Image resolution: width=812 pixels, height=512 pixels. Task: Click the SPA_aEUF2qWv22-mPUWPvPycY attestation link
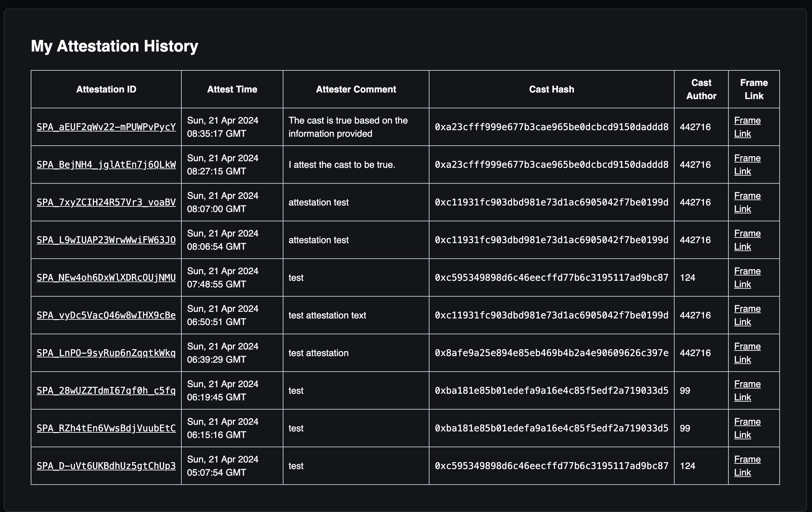107,126
